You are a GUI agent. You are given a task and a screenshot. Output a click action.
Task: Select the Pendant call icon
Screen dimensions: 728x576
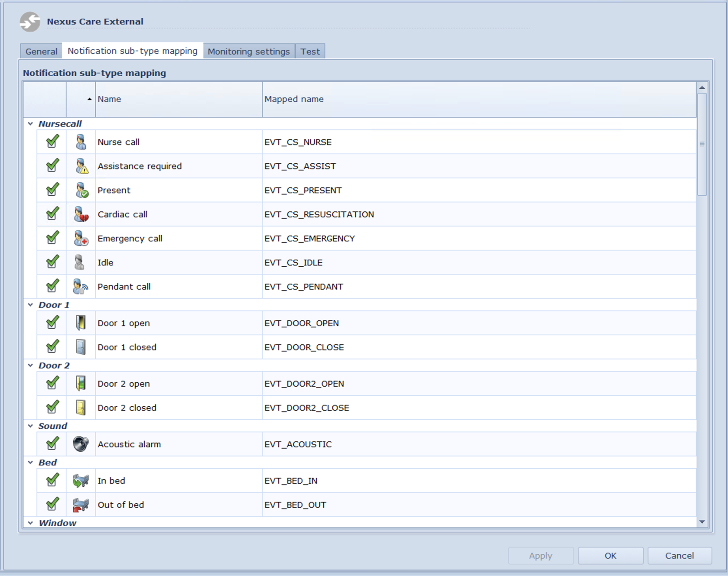(x=81, y=286)
